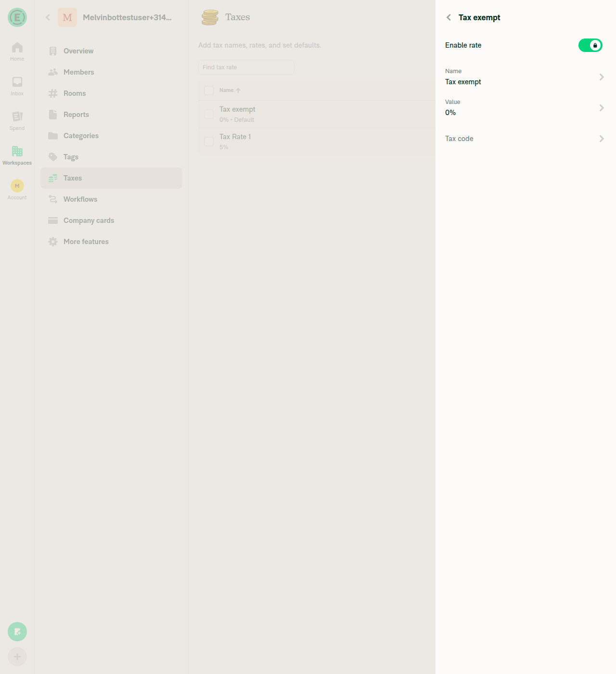Click the Tax Rate 1 row text
616x674 pixels.
[235, 137]
